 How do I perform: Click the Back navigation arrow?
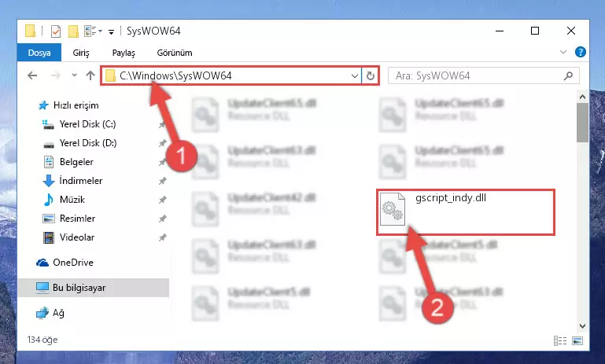point(32,75)
